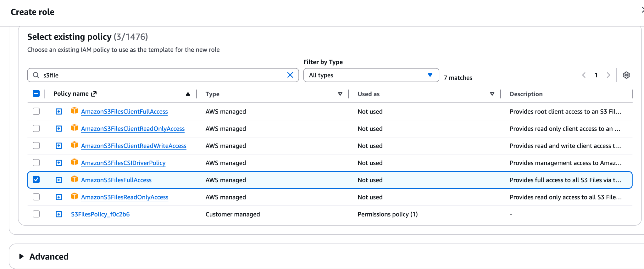Open the AmazonS3FilesClientReadWriteAccess policy link
Screen dimensions: 644x269
click(x=134, y=146)
